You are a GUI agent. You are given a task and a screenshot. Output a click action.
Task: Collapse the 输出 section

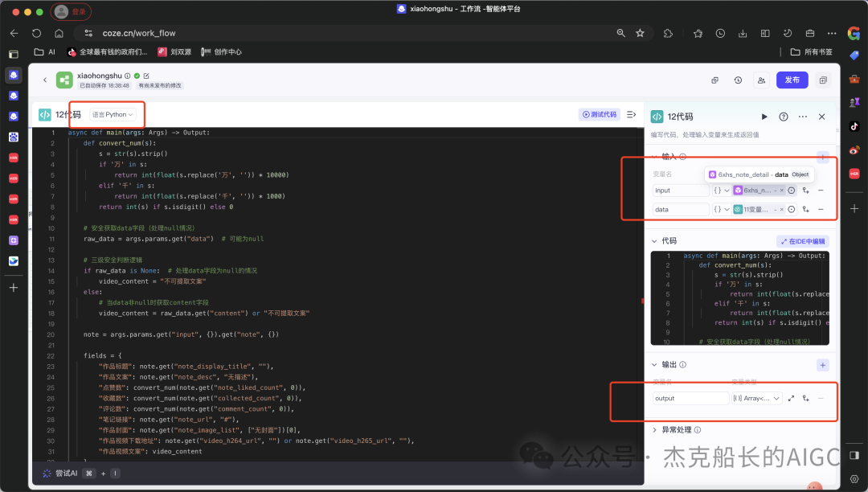pos(654,365)
